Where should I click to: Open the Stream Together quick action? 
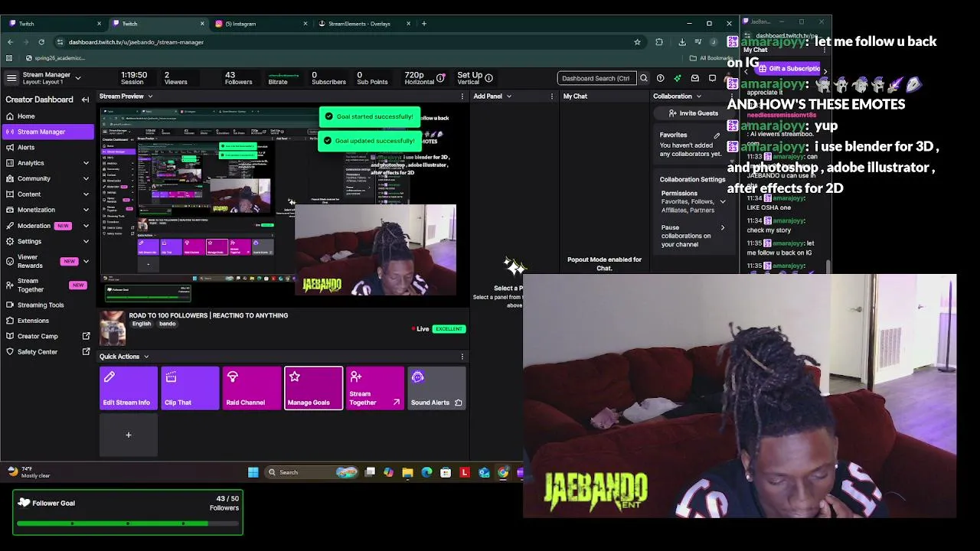click(375, 389)
